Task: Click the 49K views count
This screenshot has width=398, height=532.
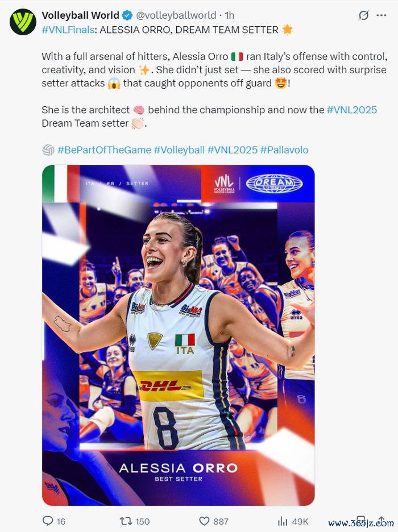Action: [300, 521]
